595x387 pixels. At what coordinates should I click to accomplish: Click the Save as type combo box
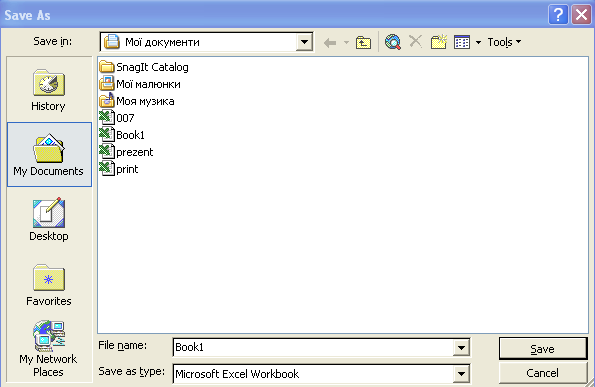[x=321, y=374]
